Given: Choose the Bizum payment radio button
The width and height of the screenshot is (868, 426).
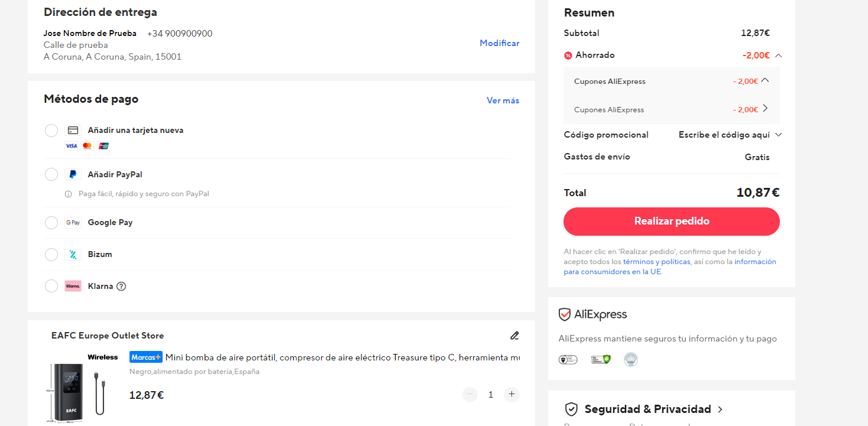Looking at the screenshot, I should pyautogui.click(x=51, y=255).
